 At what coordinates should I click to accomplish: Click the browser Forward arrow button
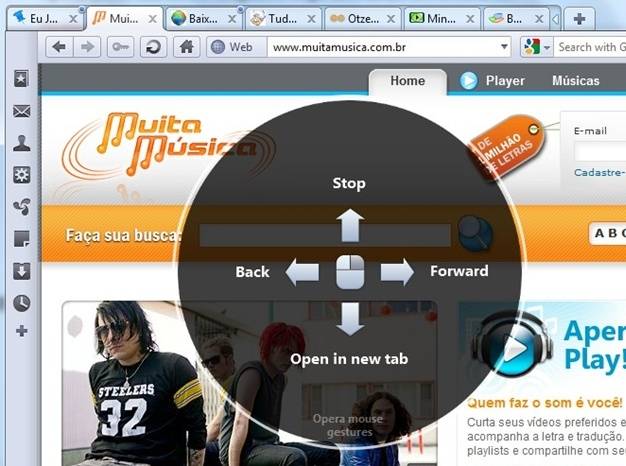click(87, 47)
